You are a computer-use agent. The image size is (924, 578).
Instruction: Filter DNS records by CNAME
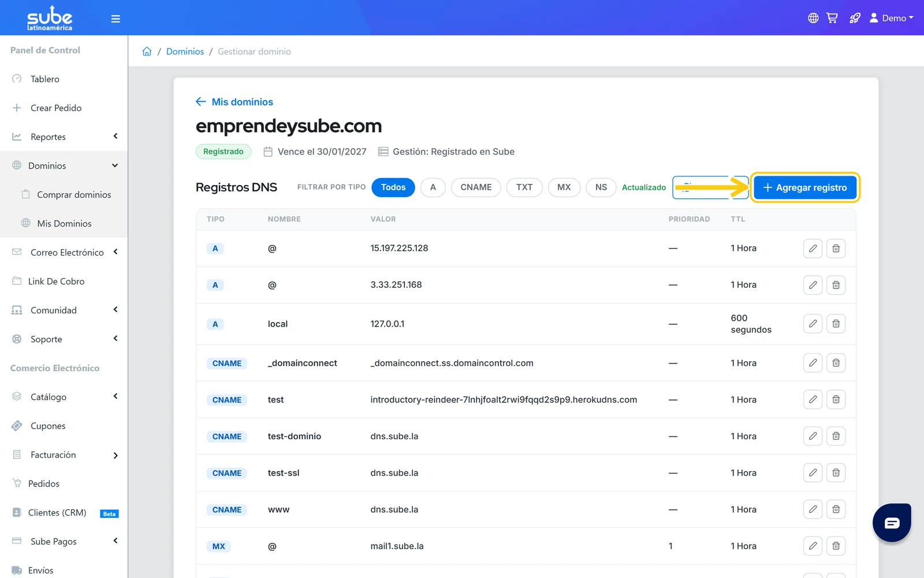click(476, 187)
